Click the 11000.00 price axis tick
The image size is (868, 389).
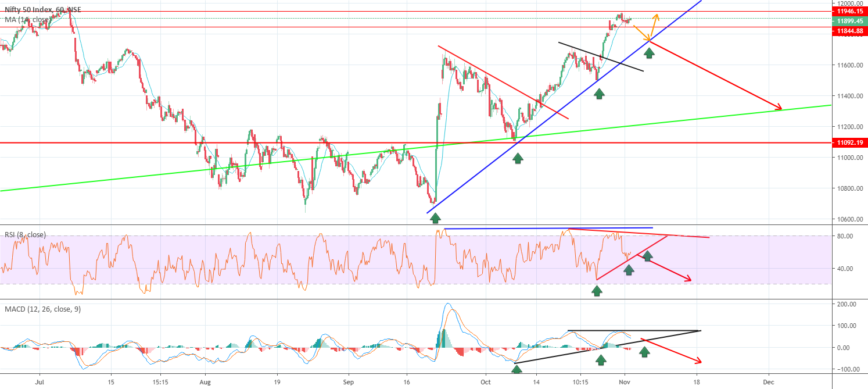click(849, 158)
